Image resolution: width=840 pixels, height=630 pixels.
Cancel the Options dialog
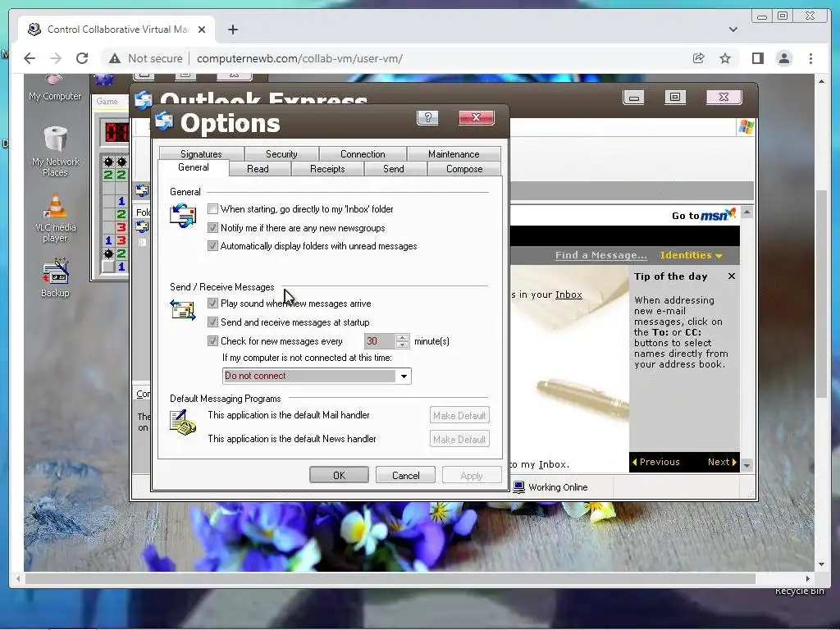click(x=405, y=475)
